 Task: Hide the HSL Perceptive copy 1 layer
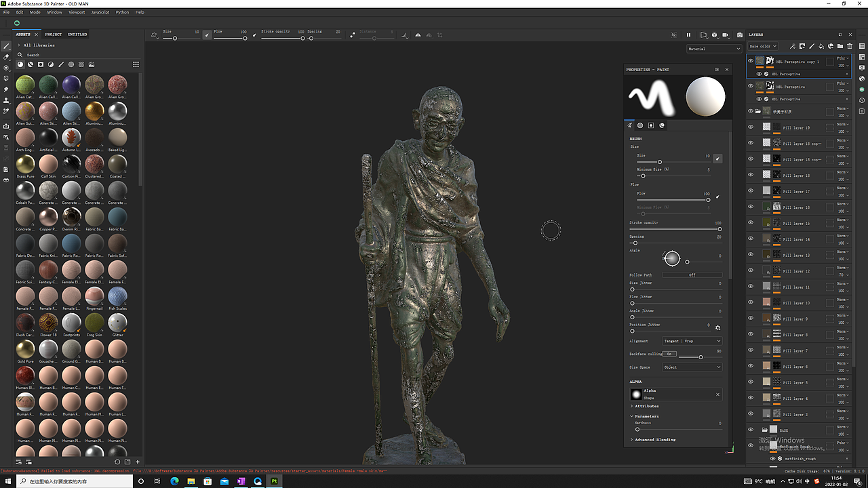pos(751,61)
